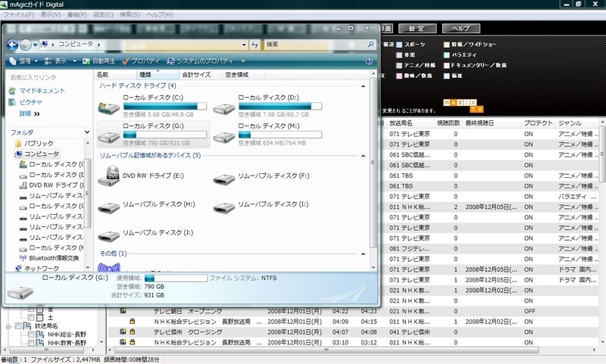Collapse the ハードディスクドライブ group
Image resolution: width=606 pixels, height=364 pixels.
363,86
